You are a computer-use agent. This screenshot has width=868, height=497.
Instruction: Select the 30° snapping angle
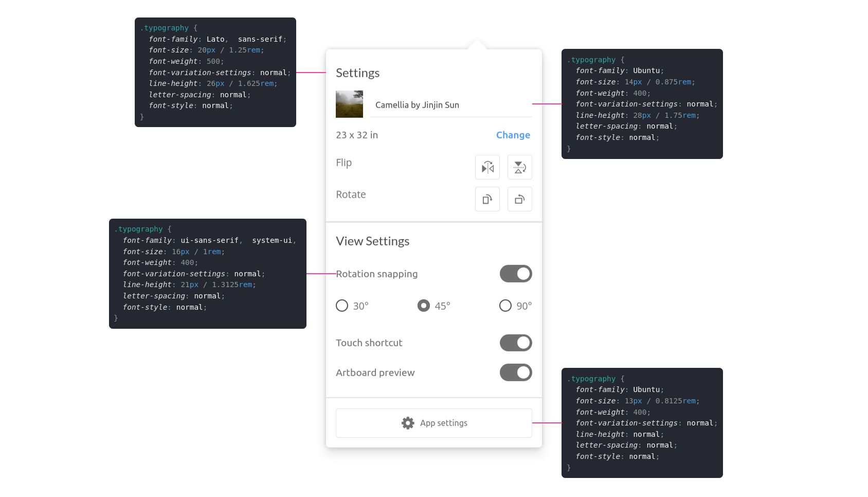pos(342,306)
